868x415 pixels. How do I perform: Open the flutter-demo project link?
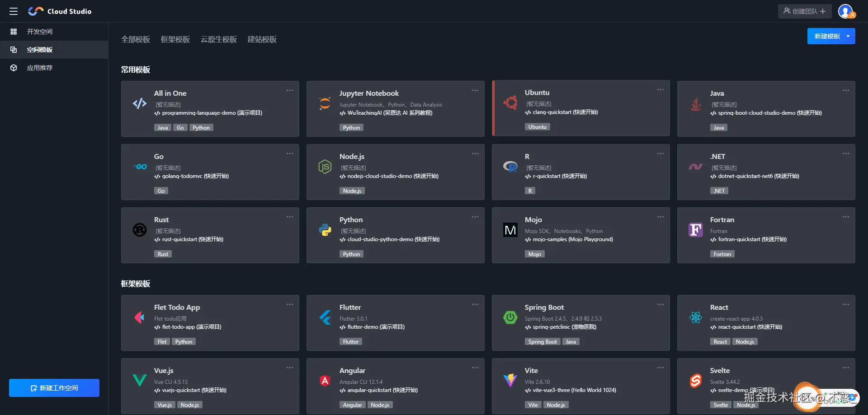[x=372, y=327]
